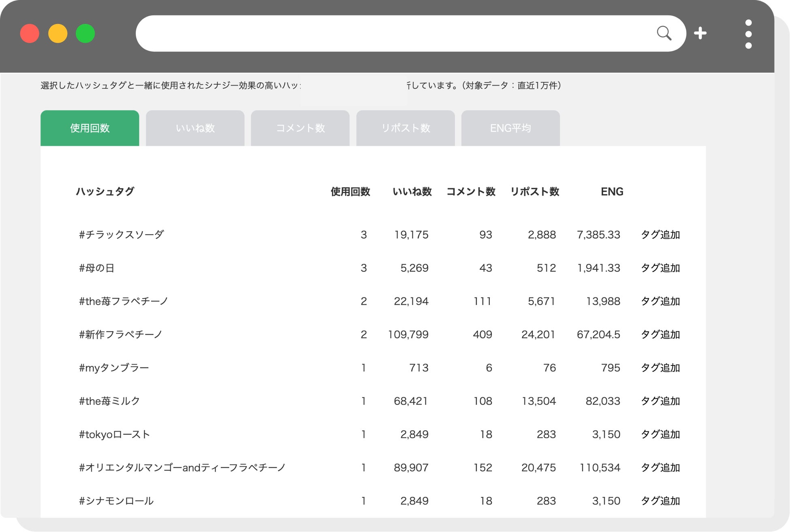This screenshot has width=790, height=532.
Task: Click the #オリエンタルマンゴーandティーフラペチーノ hashtag
Action: tap(182, 468)
